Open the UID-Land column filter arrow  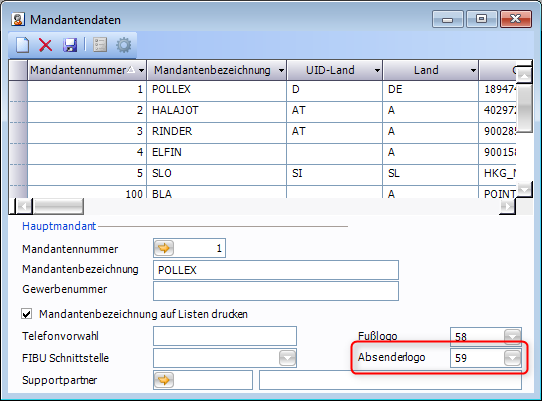pos(377,71)
